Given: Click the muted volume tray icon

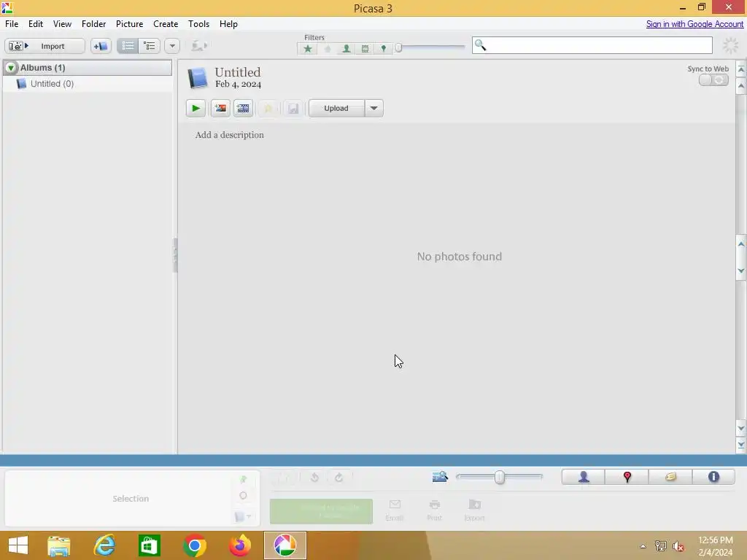Looking at the screenshot, I should [x=678, y=546].
